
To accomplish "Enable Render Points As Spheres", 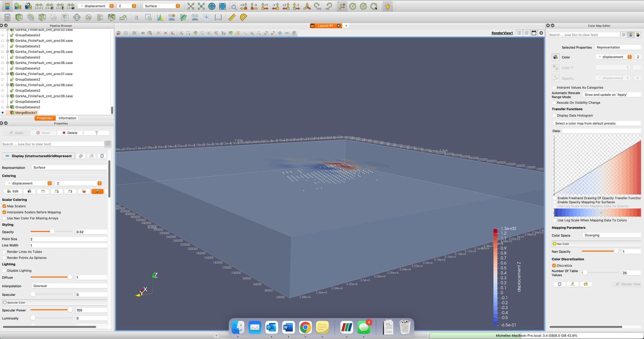I will pyautogui.click(x=4, y=258).
